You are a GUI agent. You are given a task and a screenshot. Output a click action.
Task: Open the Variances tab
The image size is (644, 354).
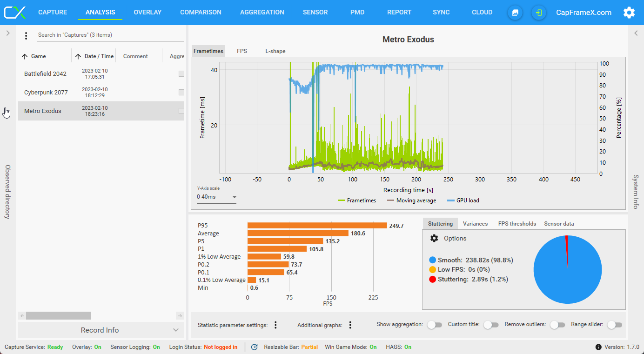point(475,224)
